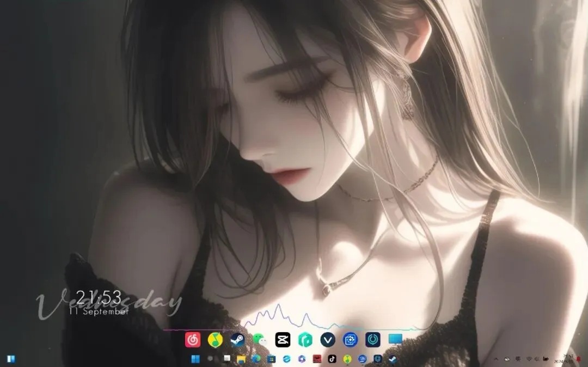This screenshot has width=588, height=367.
Task: Open File Explorer from the taskbar
Action: pyautogui.click(x=241, y=359)
